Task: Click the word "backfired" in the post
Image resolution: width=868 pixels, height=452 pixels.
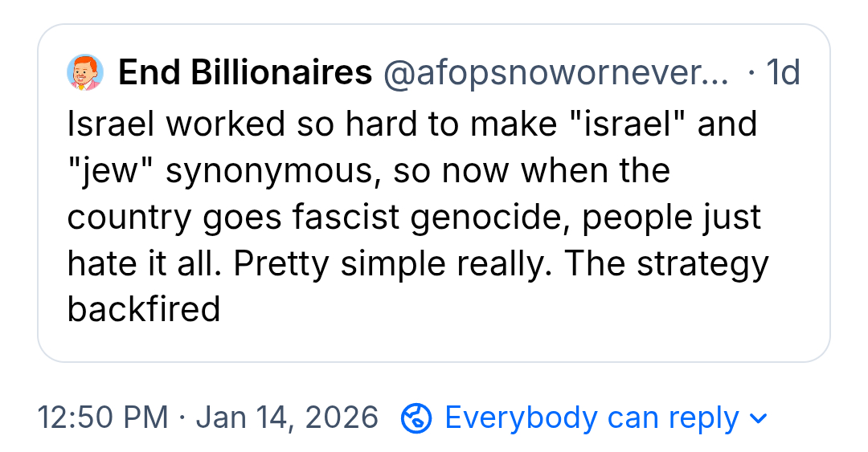Action: (x=144, y=310)
